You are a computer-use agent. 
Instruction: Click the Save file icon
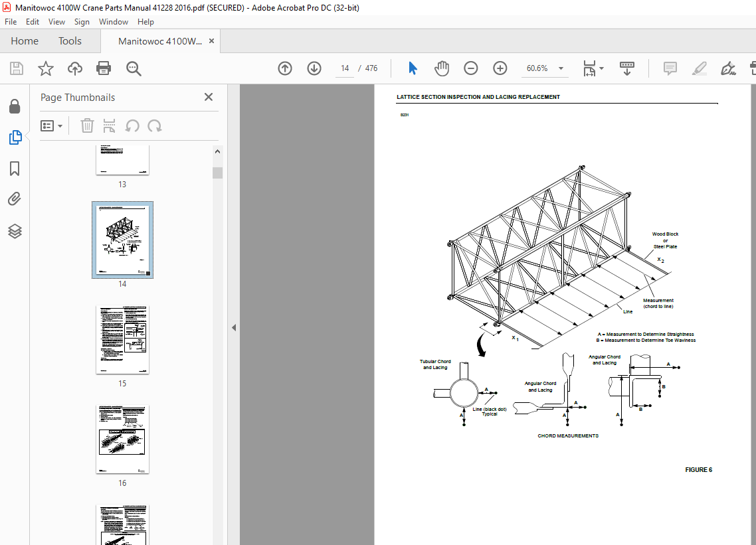point(17,68)
